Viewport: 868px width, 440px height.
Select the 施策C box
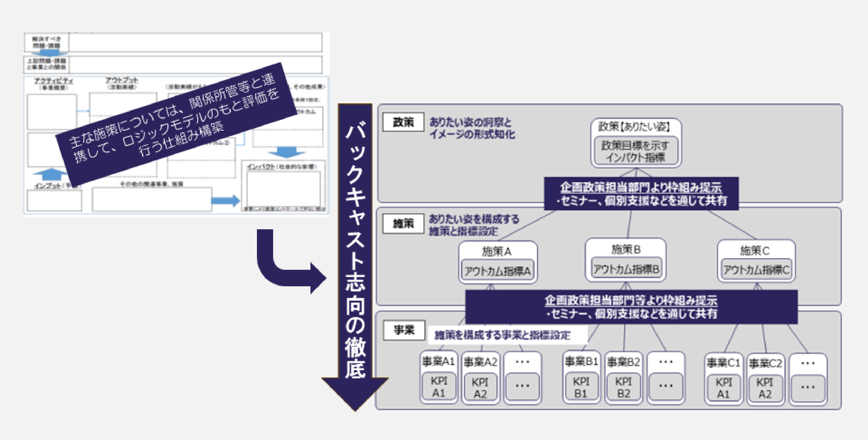[755, 250]
